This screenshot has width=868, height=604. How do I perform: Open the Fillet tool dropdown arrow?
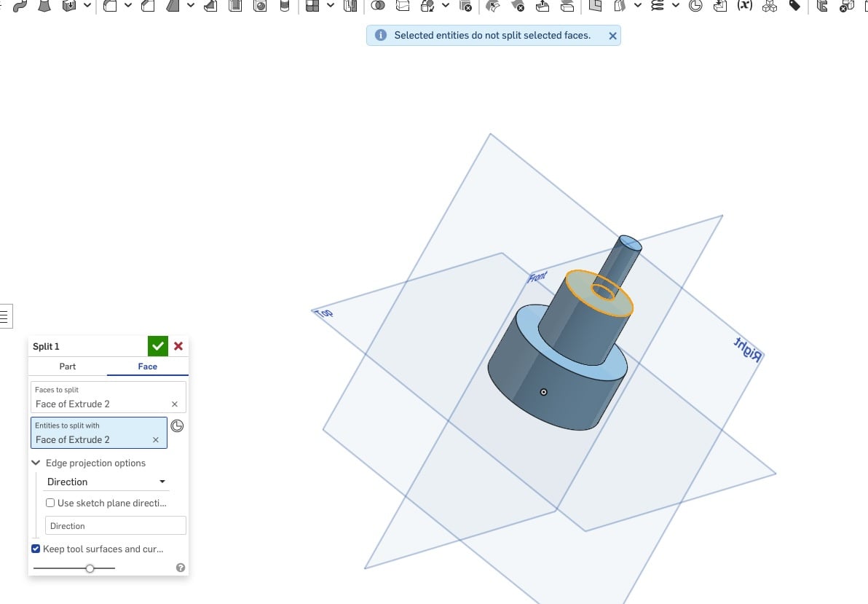pyautogui.click(x=128, y=6)
